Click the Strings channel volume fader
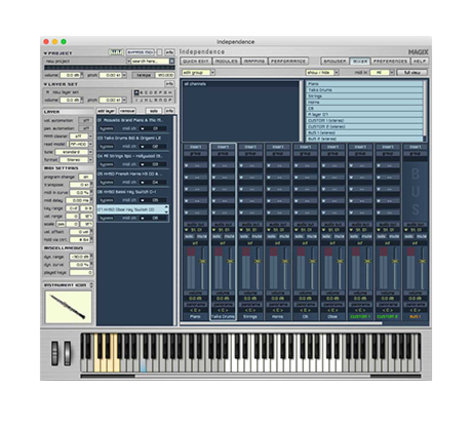Viewport: 472px width, 427px height. coord(257,262)
